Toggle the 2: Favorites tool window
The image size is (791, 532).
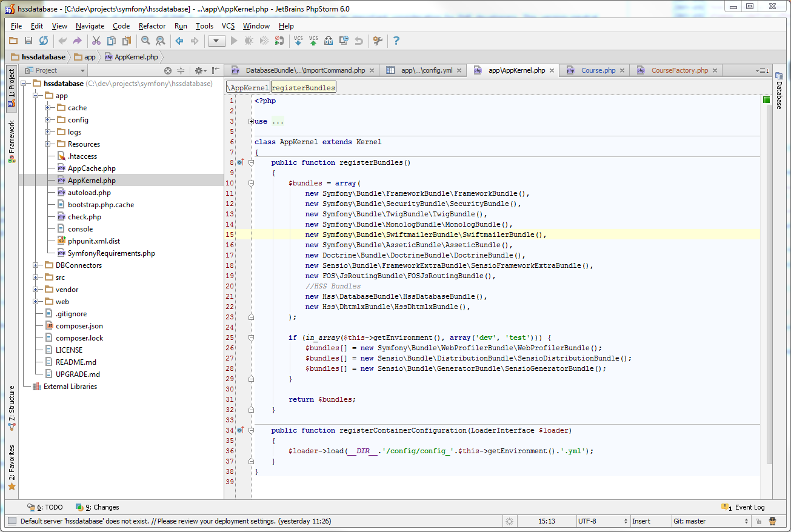coord(12,468)
